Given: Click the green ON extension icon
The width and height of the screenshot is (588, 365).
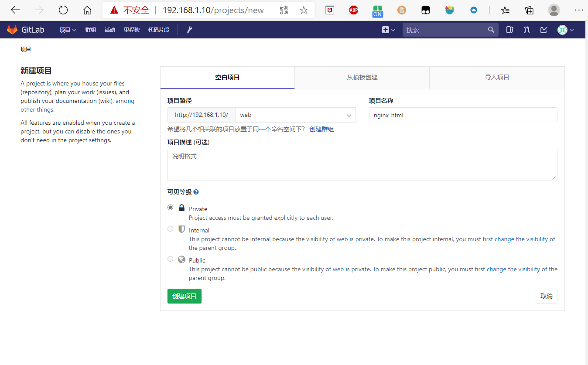Looking at the screenshot, I should click(377, 11).
